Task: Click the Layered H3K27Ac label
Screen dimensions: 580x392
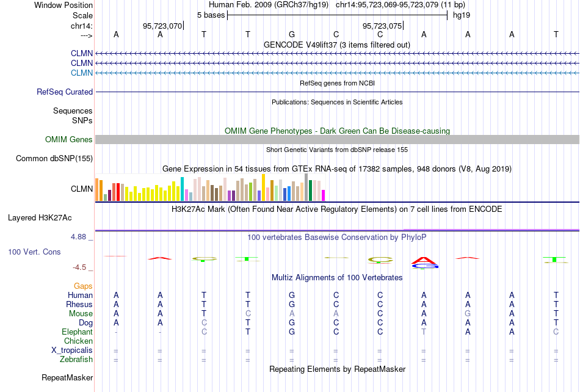Action: (40, 218)
